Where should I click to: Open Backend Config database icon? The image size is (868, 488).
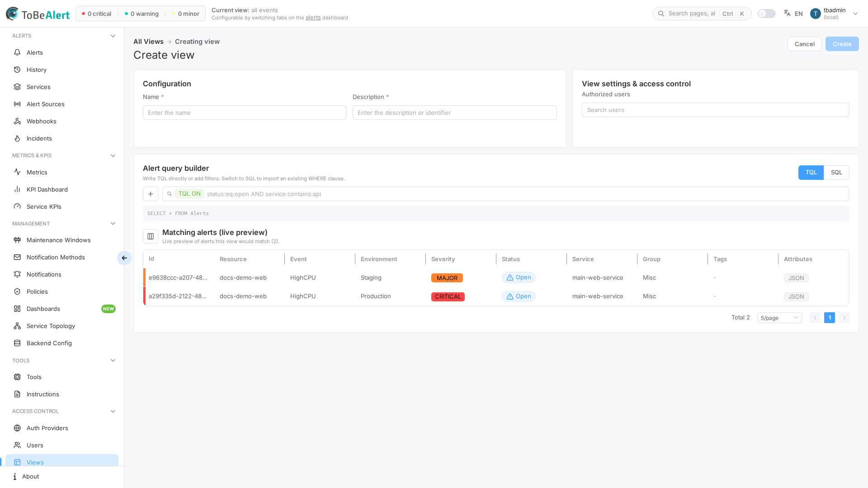17,343
